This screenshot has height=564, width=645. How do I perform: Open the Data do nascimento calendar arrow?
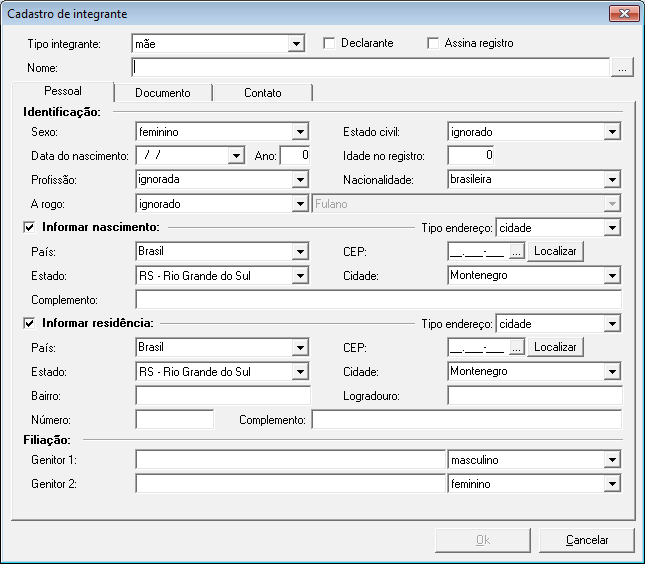click(x=236, y=156)
